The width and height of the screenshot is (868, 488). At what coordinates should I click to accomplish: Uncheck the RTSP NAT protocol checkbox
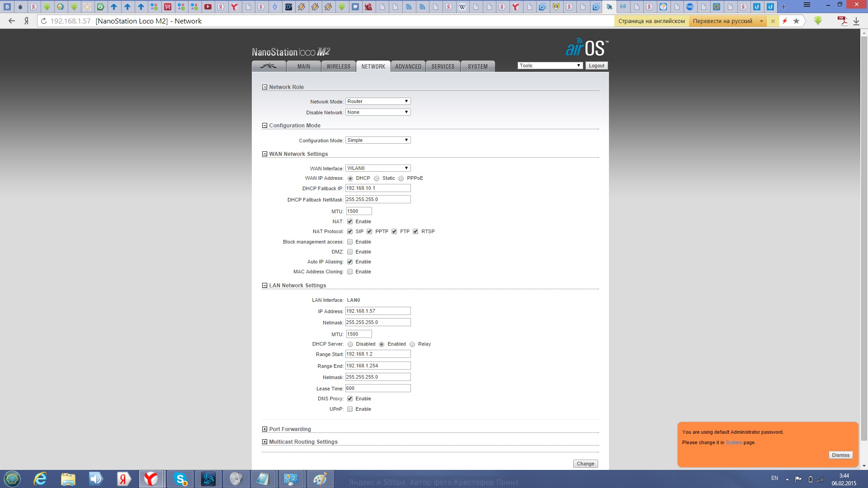415,231
